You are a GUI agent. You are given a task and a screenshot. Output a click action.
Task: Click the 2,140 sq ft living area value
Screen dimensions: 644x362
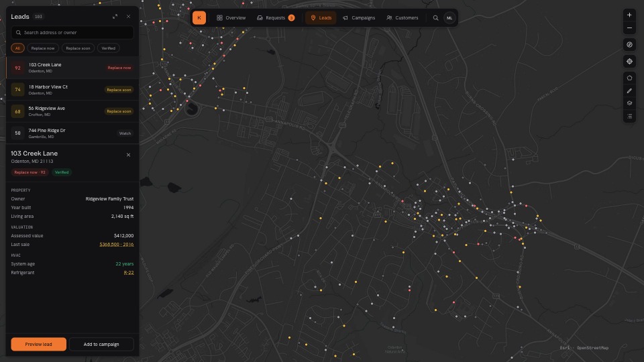pyautogui.click(x=122, y=217)
